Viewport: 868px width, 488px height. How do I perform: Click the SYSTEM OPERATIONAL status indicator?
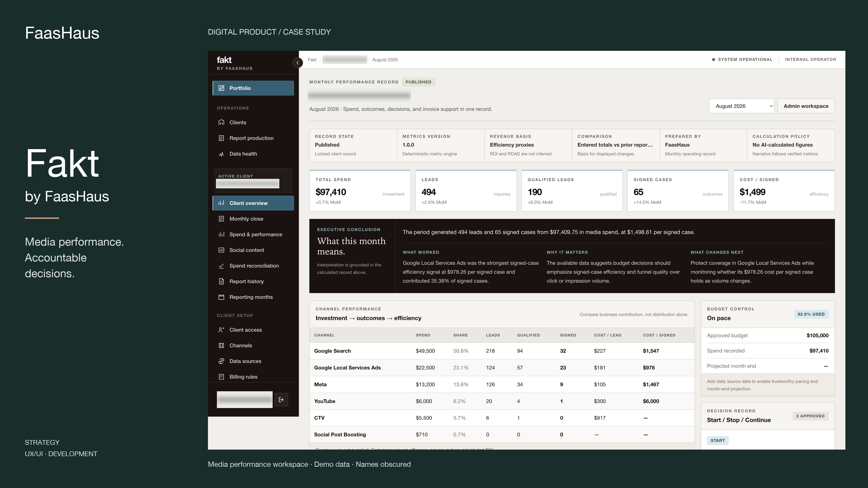pyautogui.click(x=742, y=60)
